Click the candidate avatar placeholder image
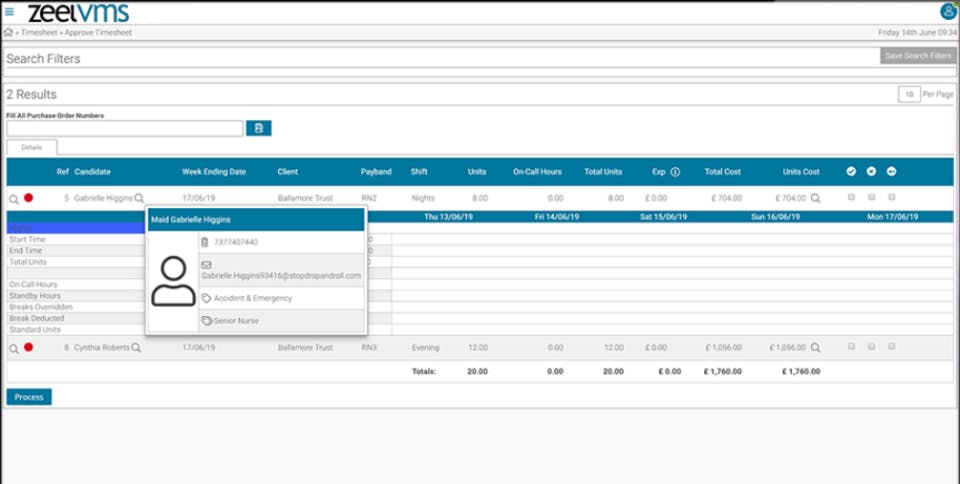960x484 pixels. click(x=173, y=281)
